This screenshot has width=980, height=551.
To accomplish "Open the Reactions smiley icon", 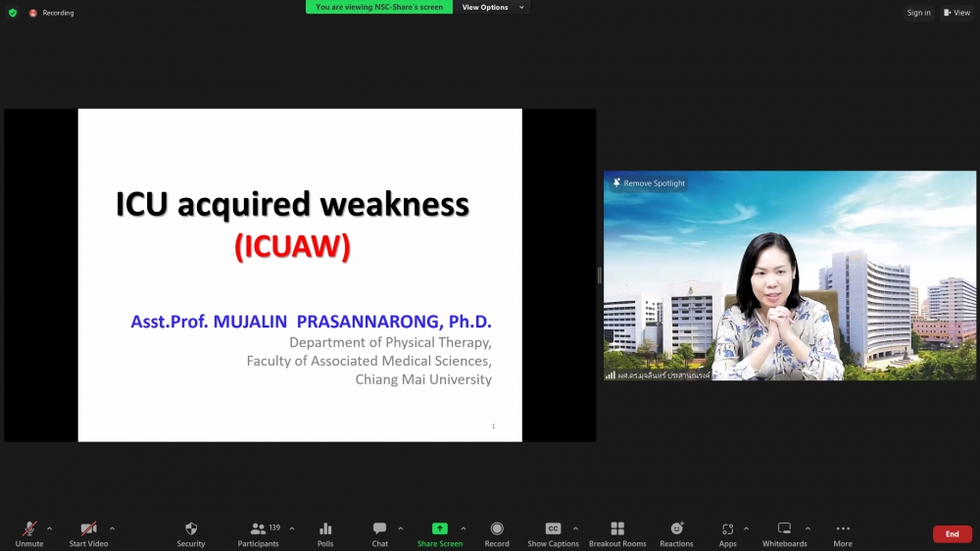I will tap(676, 529).
